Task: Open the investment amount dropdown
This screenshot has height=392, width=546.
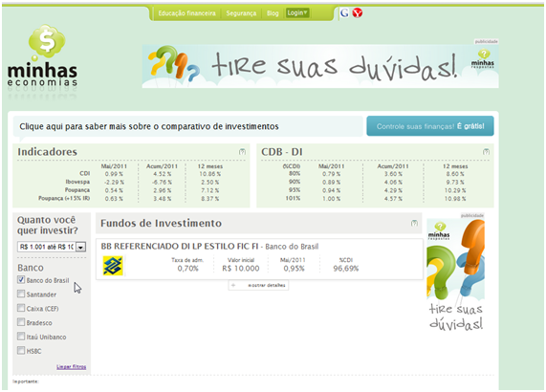Action: point(80,247)
